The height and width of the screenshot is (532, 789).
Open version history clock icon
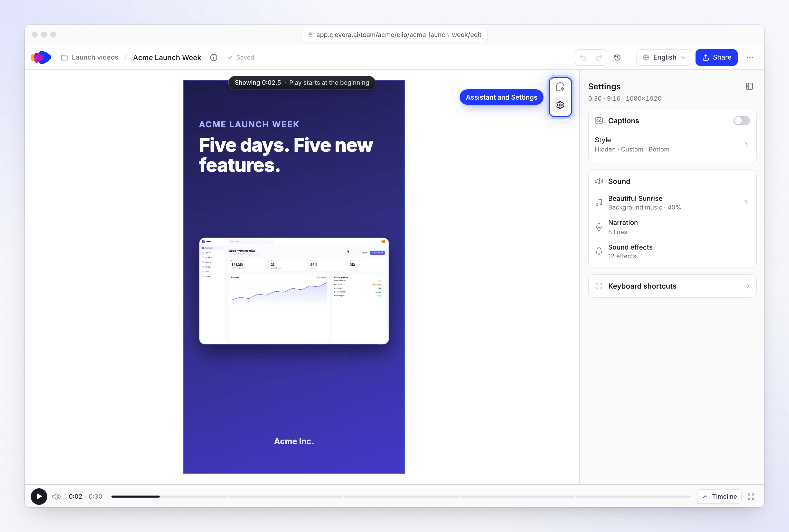click(x=617, y=57)
